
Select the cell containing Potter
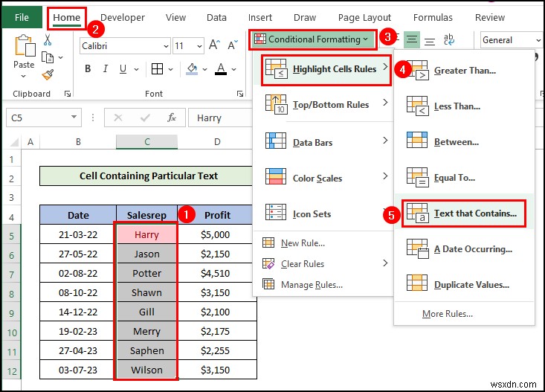[146, 273]
